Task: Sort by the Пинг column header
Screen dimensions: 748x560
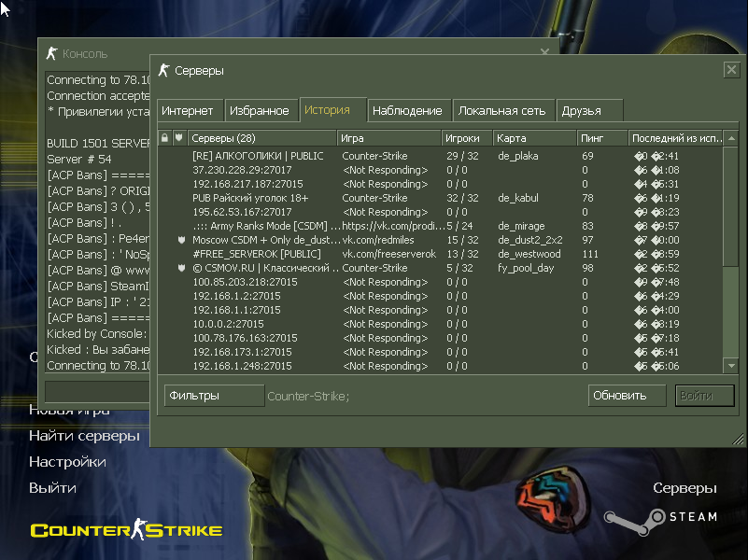Action: (602, 138)
